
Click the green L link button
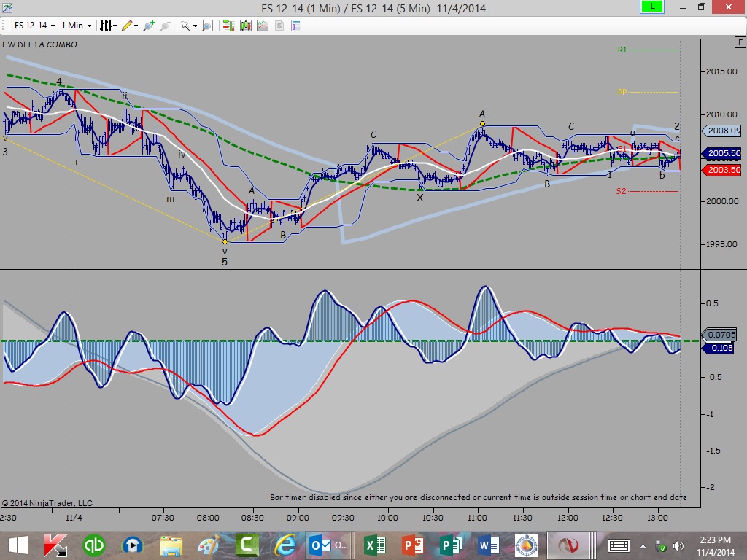pos(651,7)
